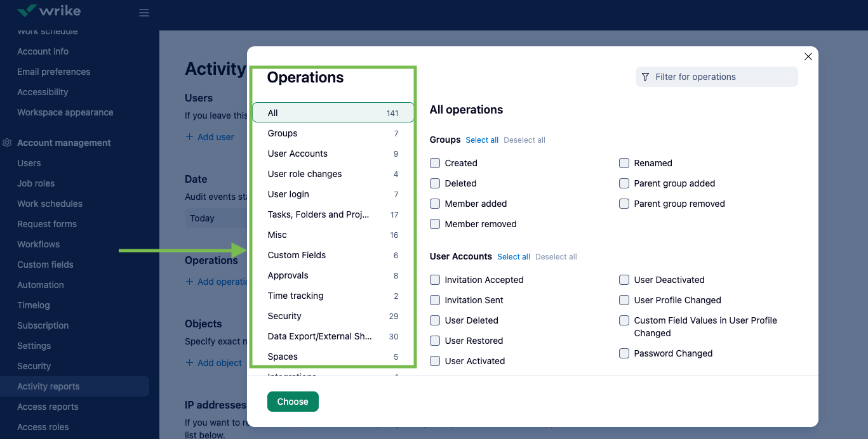Open Workspace appearance in sidebar

click(65, 112)
